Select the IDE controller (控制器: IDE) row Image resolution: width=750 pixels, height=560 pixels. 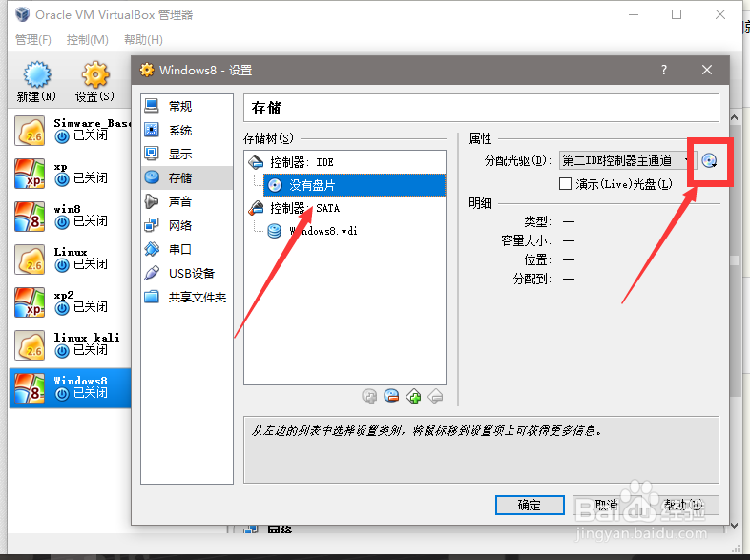coord(344,162)
